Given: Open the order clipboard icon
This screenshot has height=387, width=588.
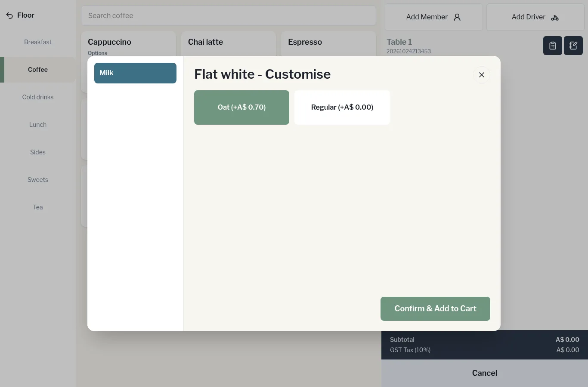Looking at the screenshot, I should coord(553,46).
